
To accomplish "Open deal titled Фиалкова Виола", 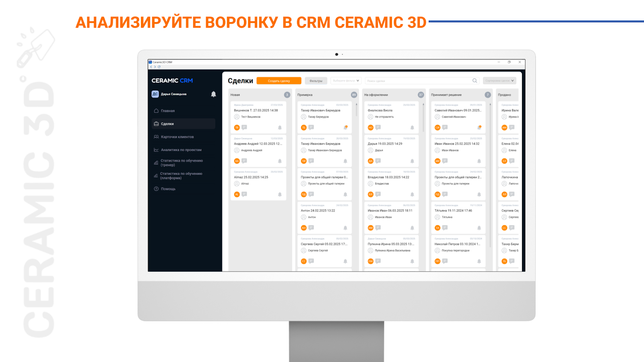I will pyautogui.click(x=380, y=110).
